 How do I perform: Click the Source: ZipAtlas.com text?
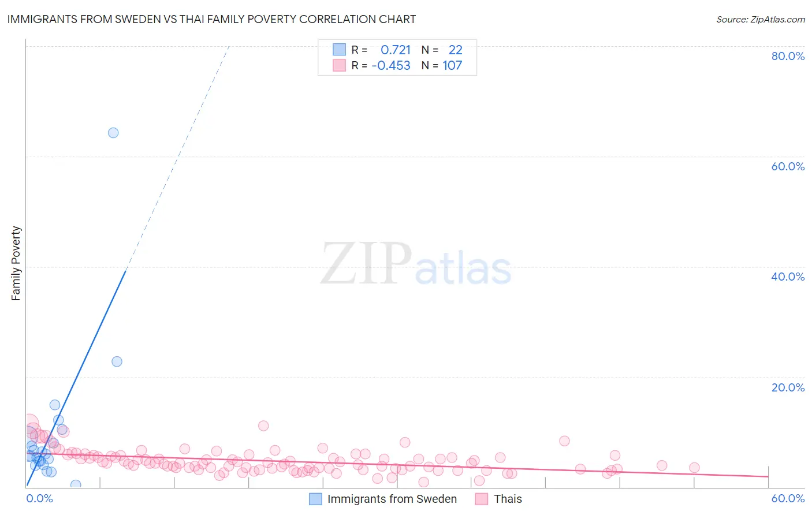pos(761,19)
